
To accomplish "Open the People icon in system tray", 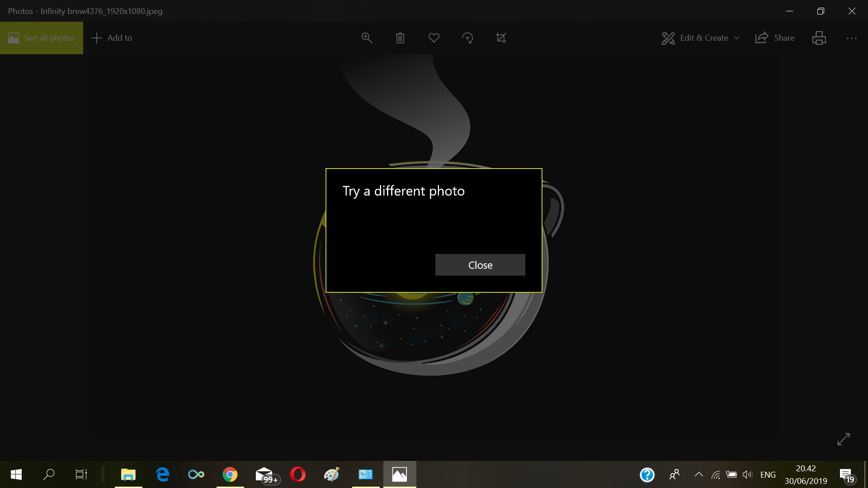I will tap(675, 474).
